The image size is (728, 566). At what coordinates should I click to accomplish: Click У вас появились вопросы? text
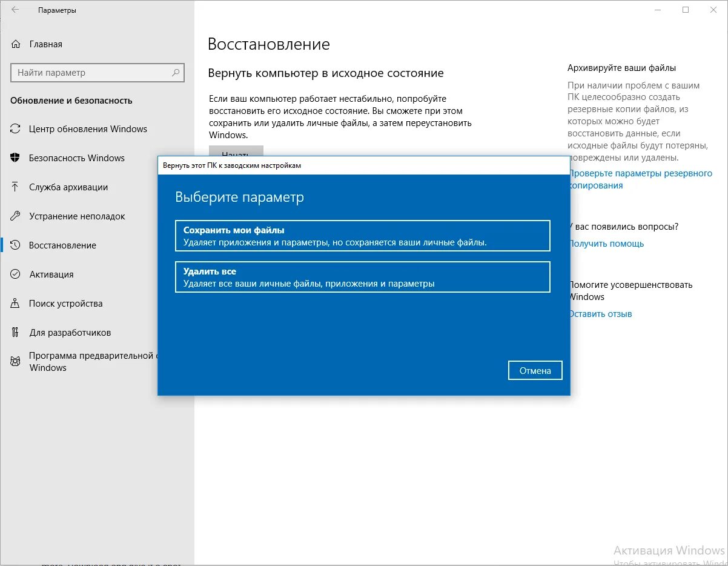tap(624, 227)
